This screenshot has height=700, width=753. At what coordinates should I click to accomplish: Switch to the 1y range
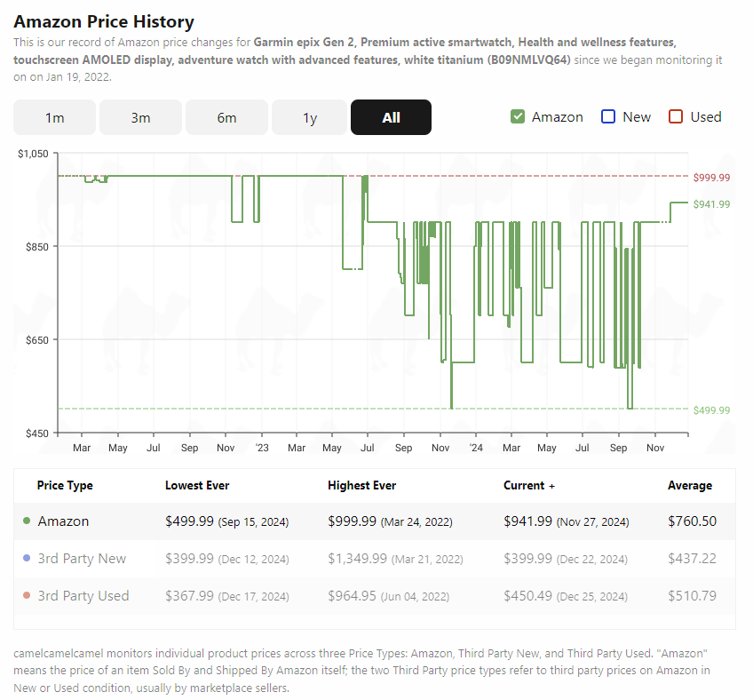click(310, 117)
